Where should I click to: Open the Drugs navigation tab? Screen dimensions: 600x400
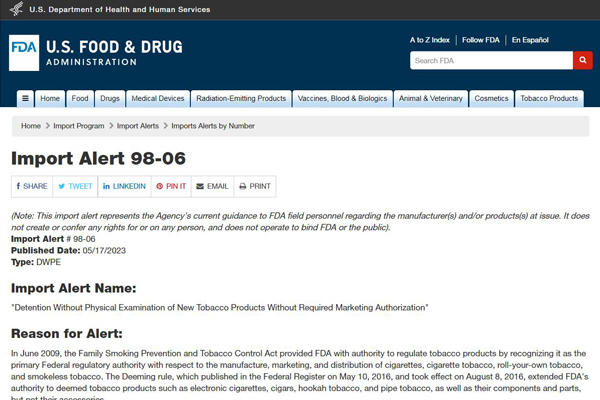tap(110, 98)
